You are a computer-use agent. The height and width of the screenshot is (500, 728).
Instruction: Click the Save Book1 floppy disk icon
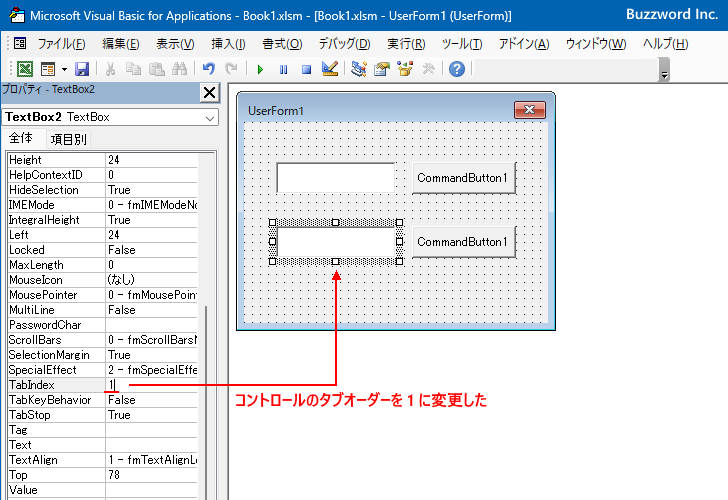82,69
